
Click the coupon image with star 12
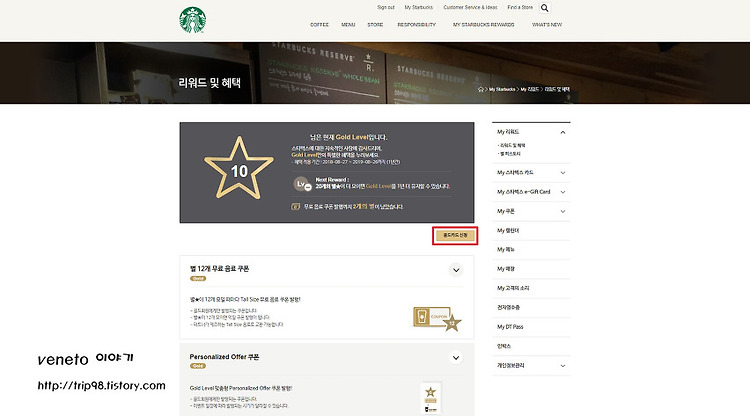click(x=437, y=319)
